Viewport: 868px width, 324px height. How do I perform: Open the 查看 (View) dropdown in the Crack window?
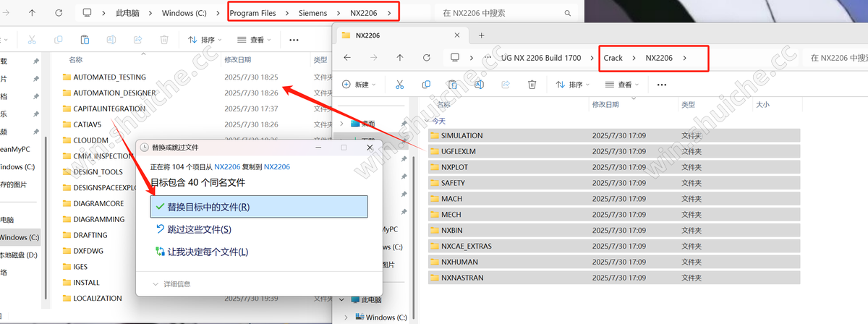tap(621, 85)
